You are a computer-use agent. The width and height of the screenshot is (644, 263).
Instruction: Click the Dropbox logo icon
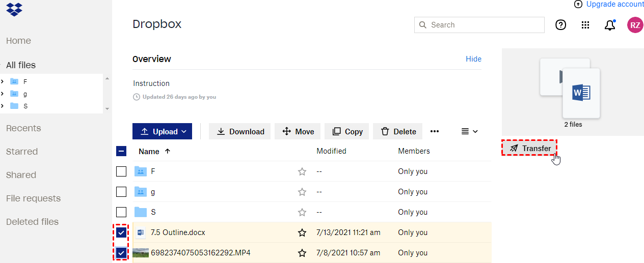coord(14,9)
